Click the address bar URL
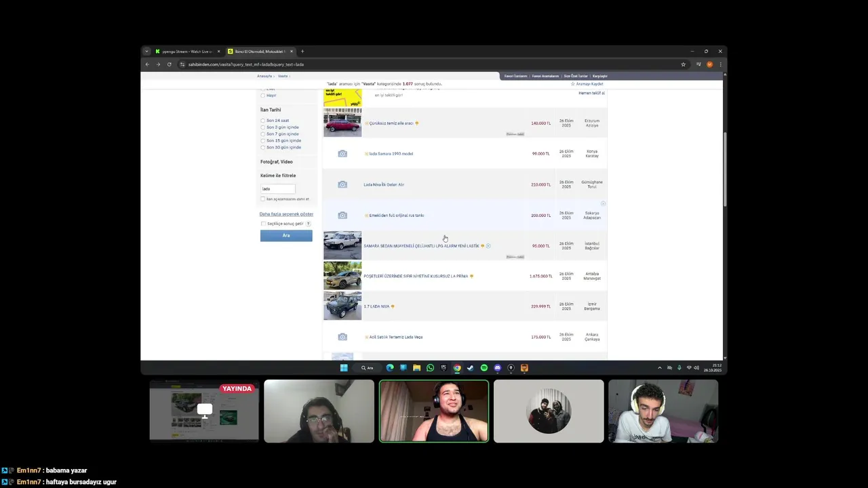Screen dimensions: 868x488 [245, 64]
